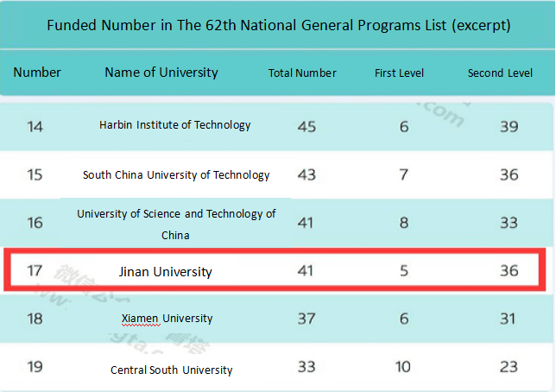Click the table title about 62th National General Programs

(x=279, y=26)
